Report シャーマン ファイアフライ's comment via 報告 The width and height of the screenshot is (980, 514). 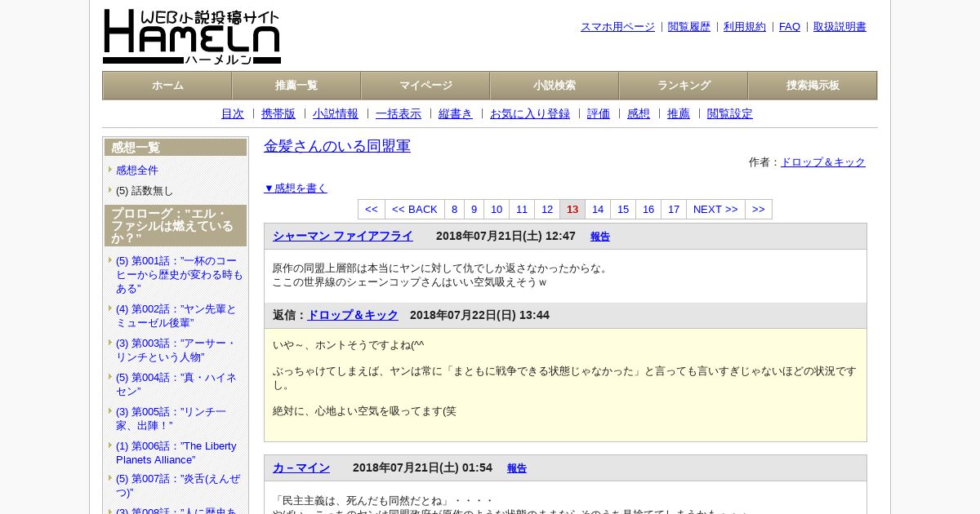pyautogui.click(x=600, y=237)
